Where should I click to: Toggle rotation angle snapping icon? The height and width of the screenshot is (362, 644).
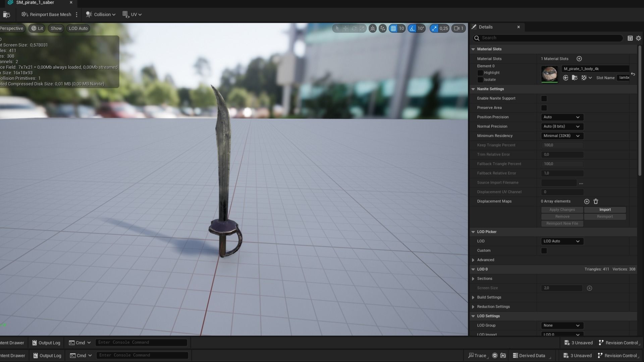point(412,28)
